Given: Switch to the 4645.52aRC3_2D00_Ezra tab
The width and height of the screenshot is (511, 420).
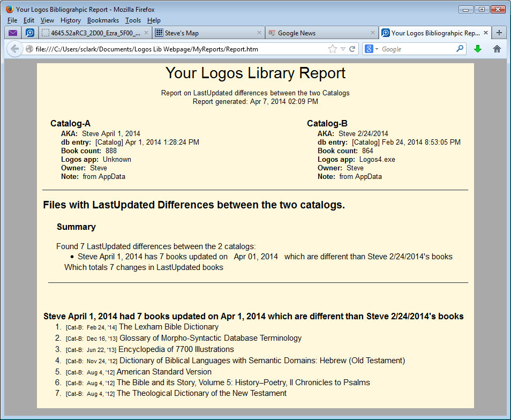Looking at the screenshot, I should point(95,33).
